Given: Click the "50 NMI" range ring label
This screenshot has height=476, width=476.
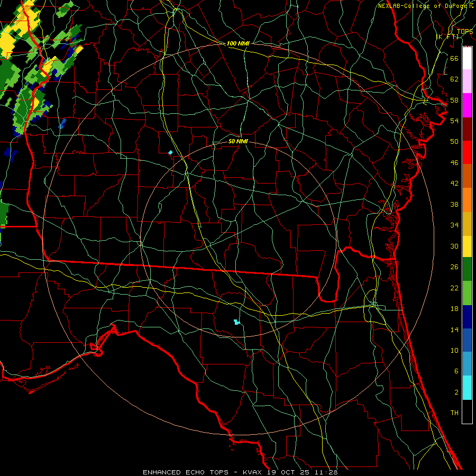Looking at the screenshot, I should pyautogui.click(x=238, y=141).
